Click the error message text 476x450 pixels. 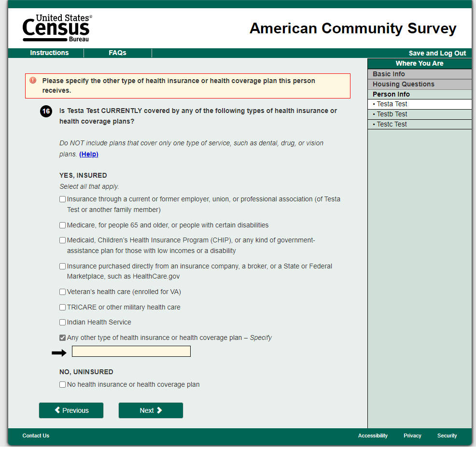pos(179,85)
